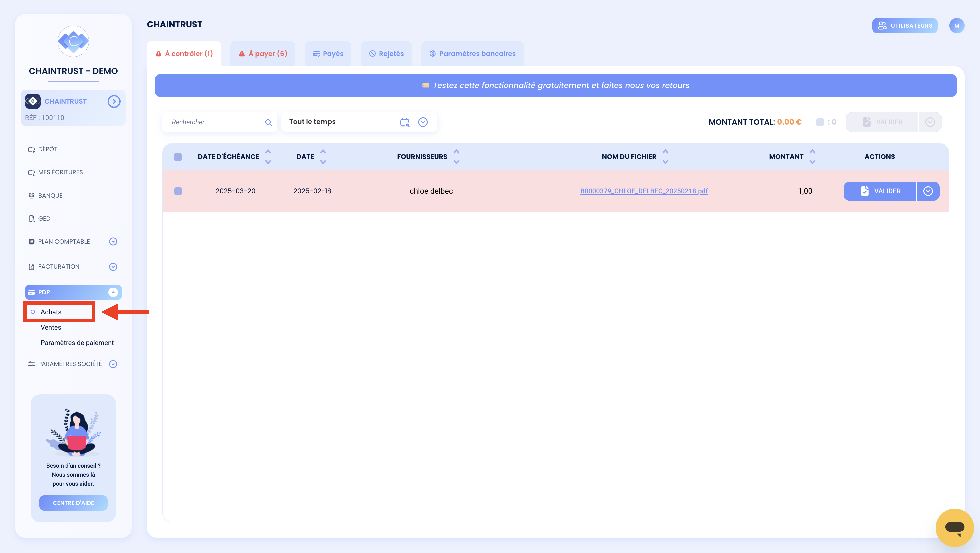Sort by Date column arrows
The image size is (980, 553).
pos(323,157)
